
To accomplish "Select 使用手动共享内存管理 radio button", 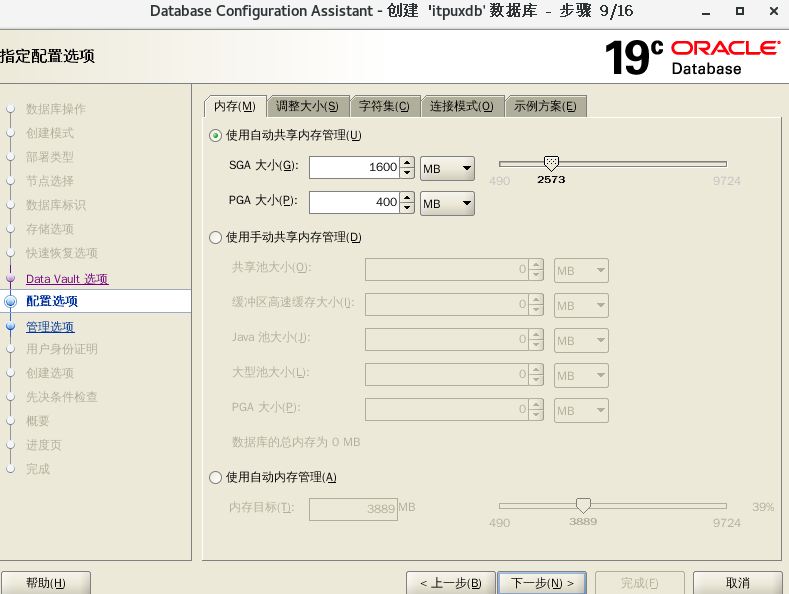I will click(x=215, y=238).
